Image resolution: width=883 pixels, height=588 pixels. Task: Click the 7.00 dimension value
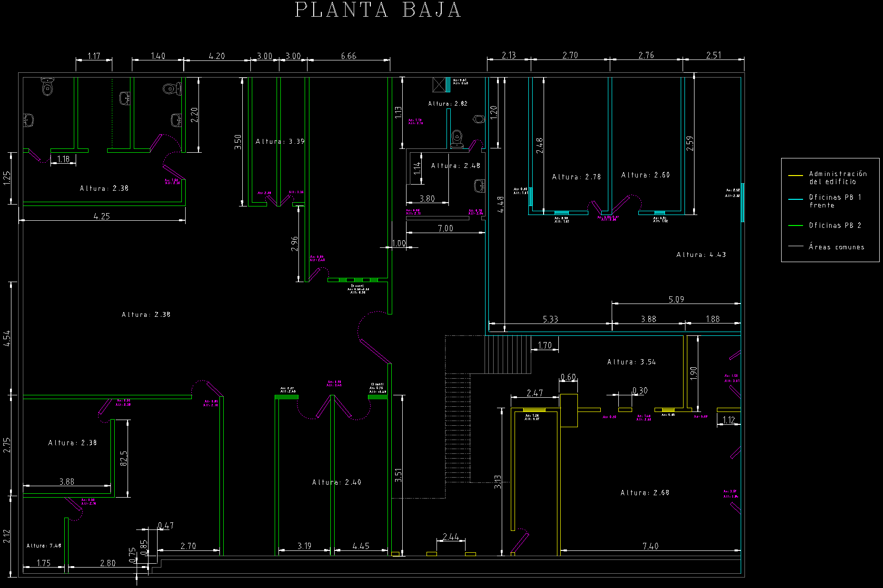(x=446, y=228)
